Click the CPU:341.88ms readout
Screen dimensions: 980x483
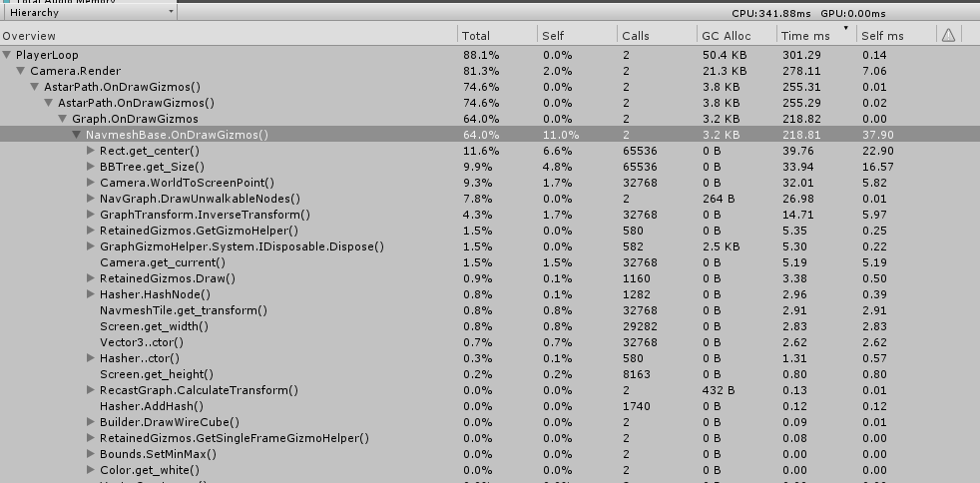click(771, 13)
